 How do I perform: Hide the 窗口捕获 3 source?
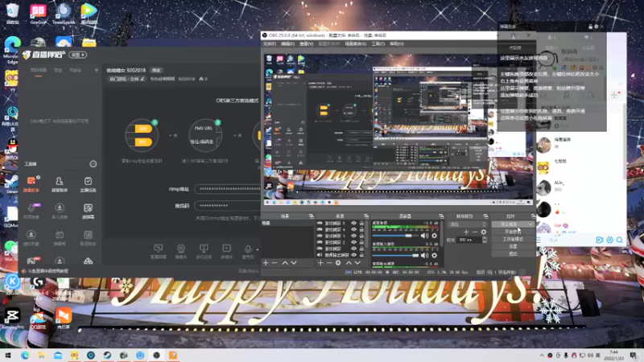tap(353, 236)
